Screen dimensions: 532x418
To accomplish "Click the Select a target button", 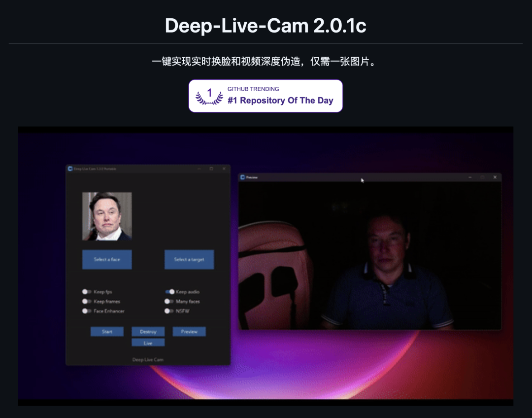I will 189,259.
